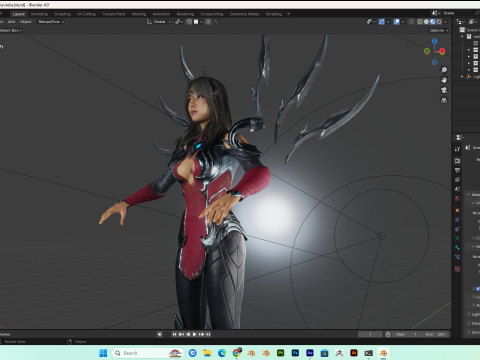Open the Global transform orientation dropdown
Image resolution: width=480 pixels, height=360 pixels.
159,22
